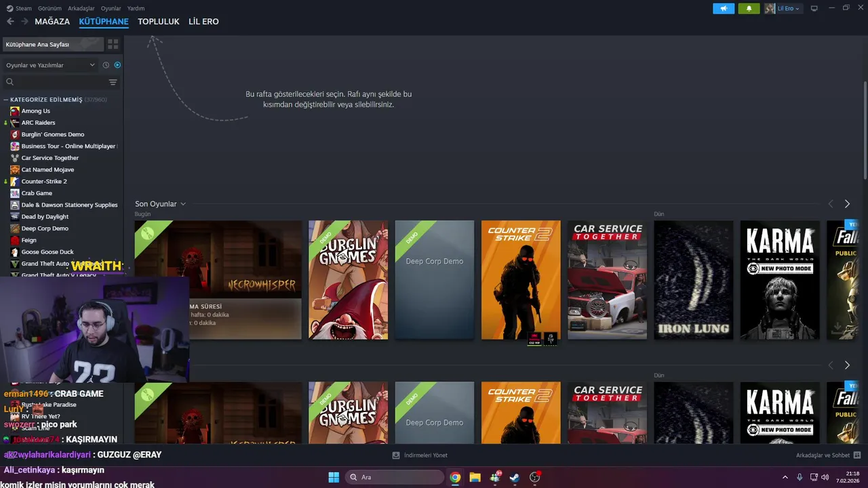Click İndirmeleri Yönet link
868x488 pixels.
click(x=426, y=455)
